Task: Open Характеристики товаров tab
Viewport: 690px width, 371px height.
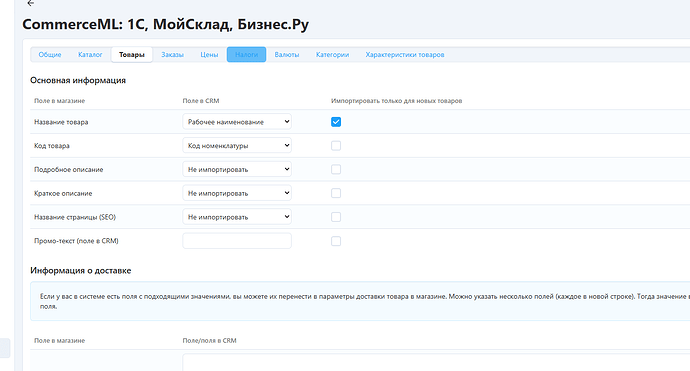Action: click(x=405, y=55)
